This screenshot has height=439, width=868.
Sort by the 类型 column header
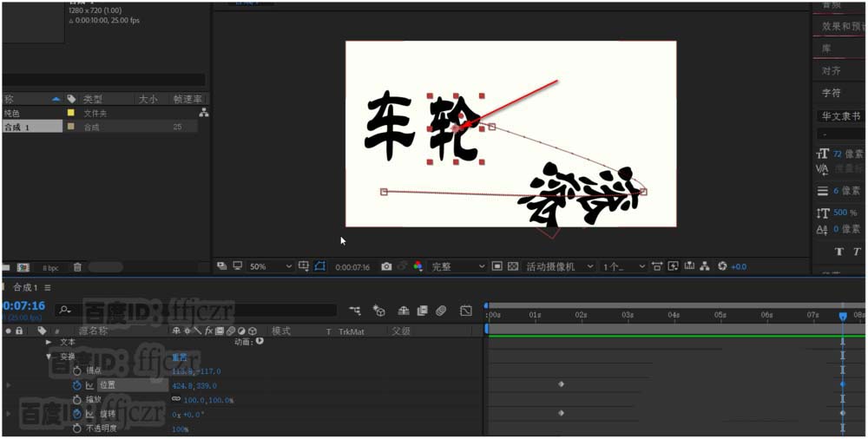(x=93, y=99)
